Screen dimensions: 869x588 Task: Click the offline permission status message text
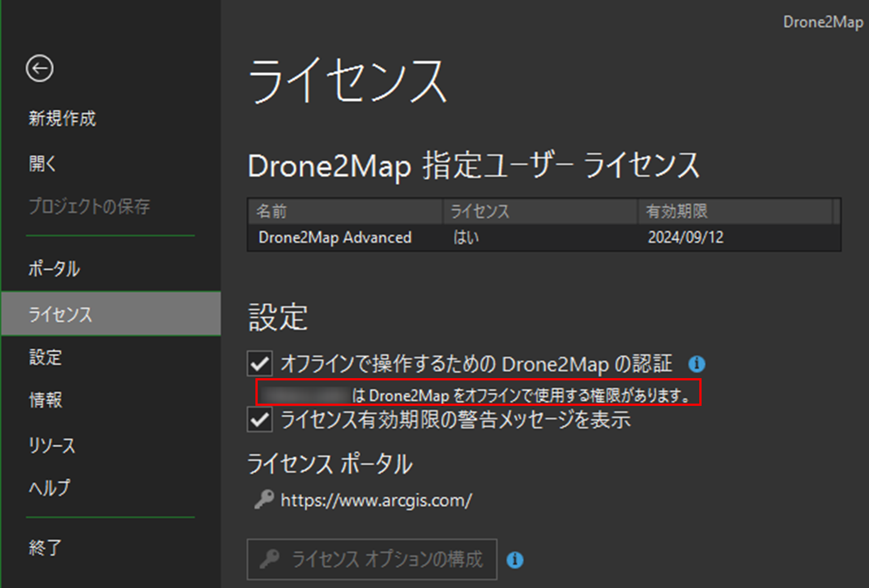click(478, 395)
